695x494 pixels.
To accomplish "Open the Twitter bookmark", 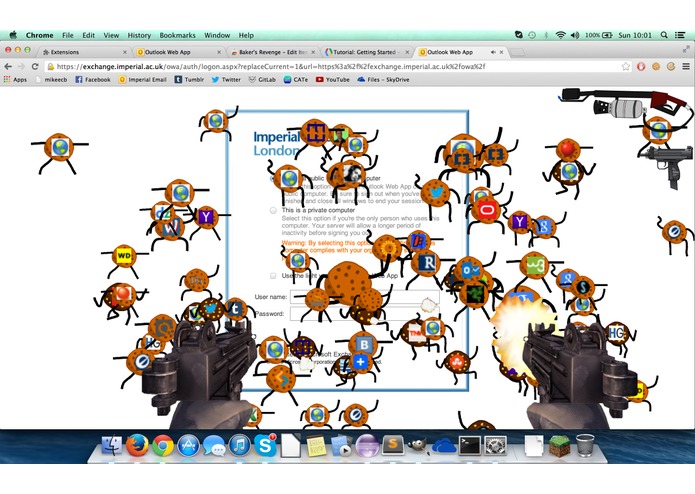I will point(226,80).
